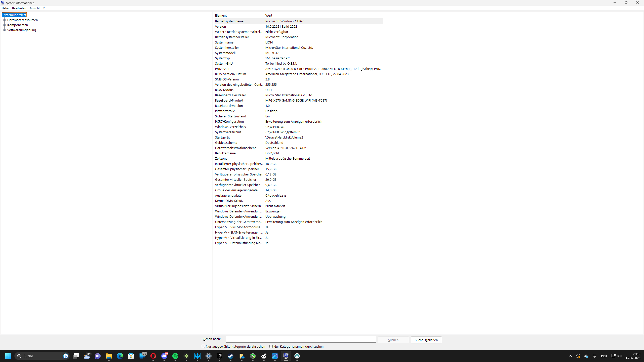Check "Nur Kategorienamen durchsuchen" option

point(271,346)
